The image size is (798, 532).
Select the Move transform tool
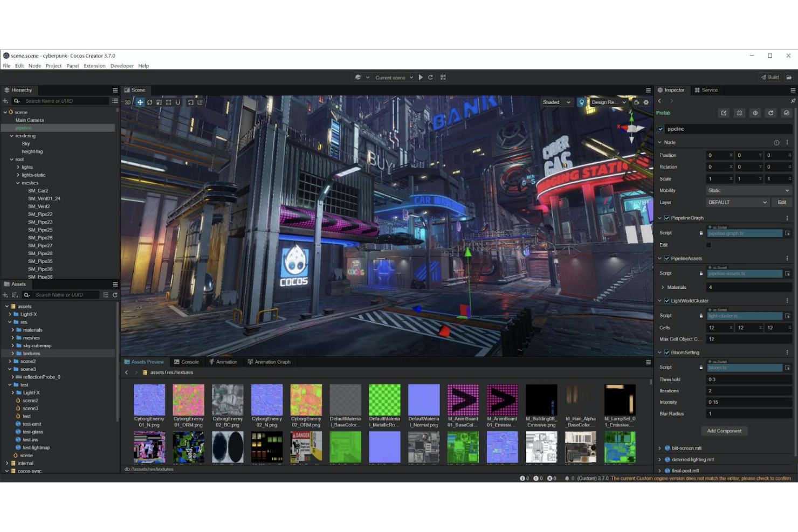(140, 102)
